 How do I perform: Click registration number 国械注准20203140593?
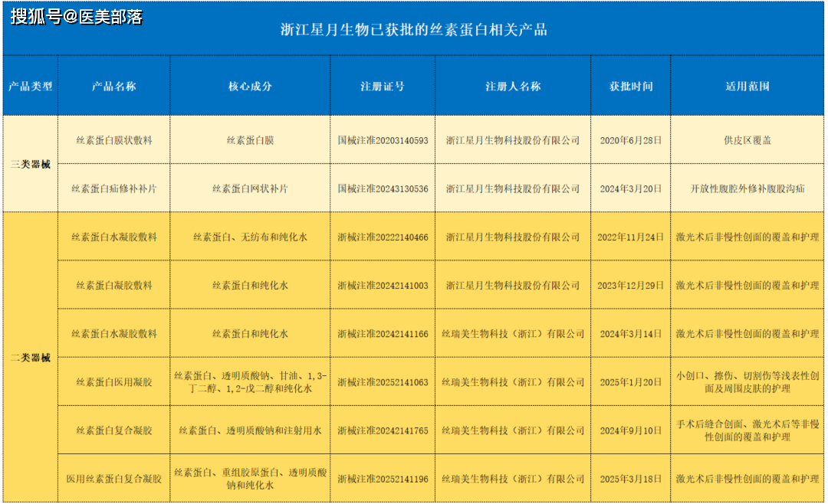point(383,140)
